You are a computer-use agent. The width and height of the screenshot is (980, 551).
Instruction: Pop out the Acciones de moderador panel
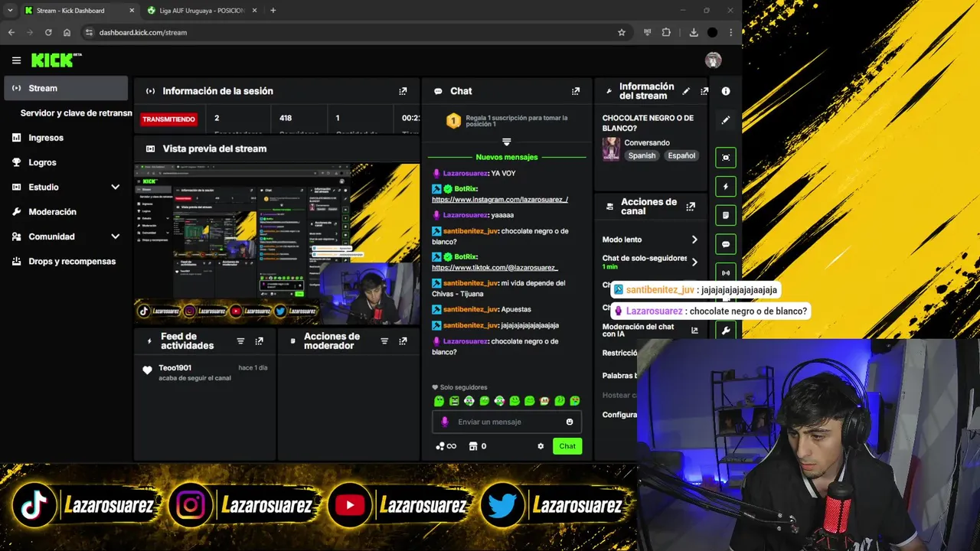(x=403, y=341)
